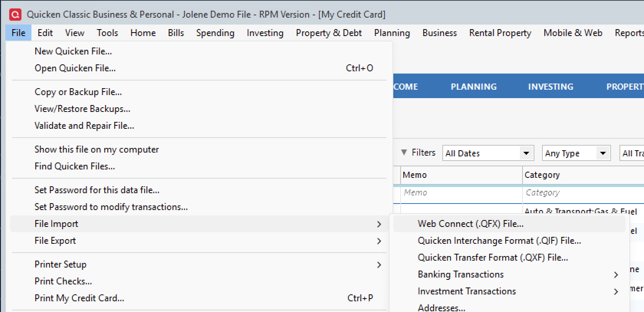This screenshot has height=312, width=644.
Task: Open the Business menu
Action: (x=440, y=33)
